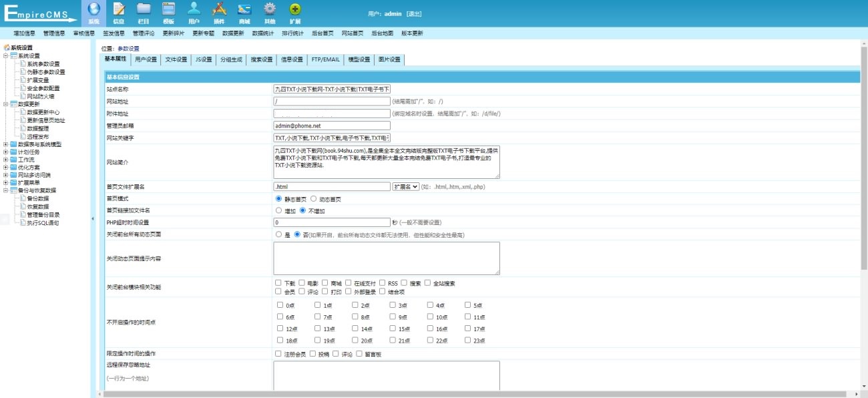Click the page icon beside 执行SQL语句
This screenshot has width=868, height=398.
[x=23, y=222]
